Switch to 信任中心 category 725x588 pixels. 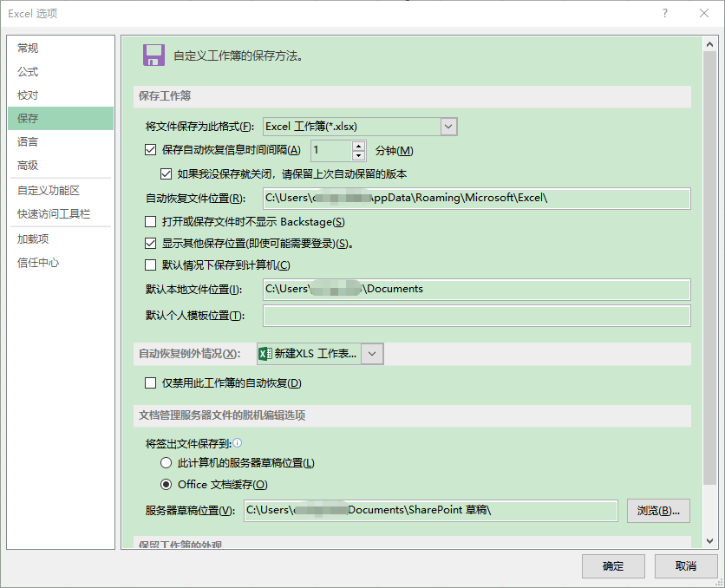coord(61,263)
